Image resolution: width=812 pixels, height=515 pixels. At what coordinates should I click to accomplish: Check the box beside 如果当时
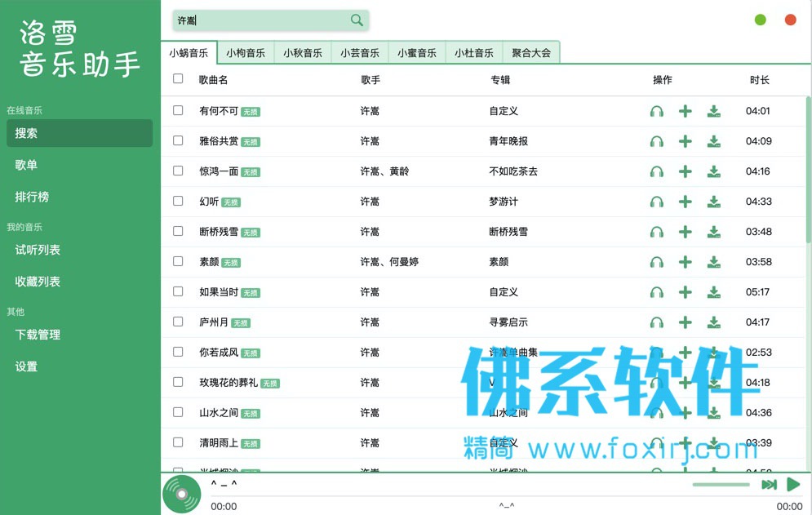pyautogui.click(x=178, y=291)
